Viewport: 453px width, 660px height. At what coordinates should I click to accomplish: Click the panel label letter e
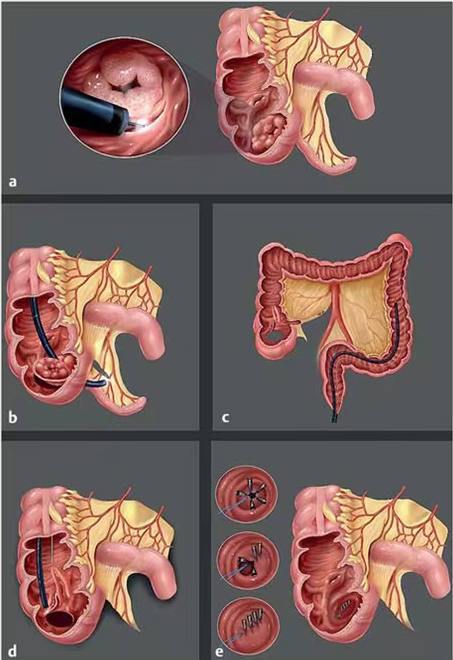219,652
